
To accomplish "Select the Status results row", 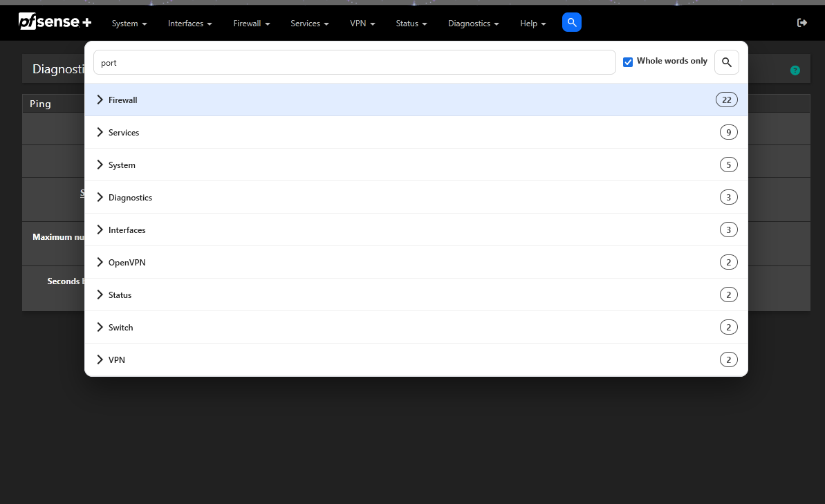I will point(415,295).
